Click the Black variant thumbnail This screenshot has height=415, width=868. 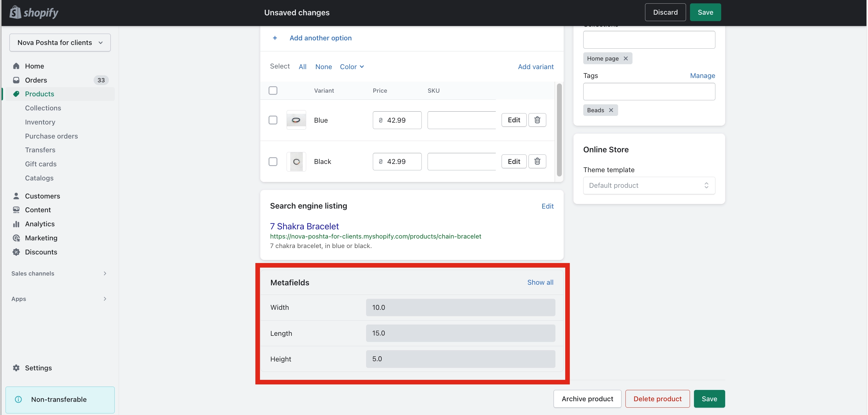[x=296, y=162]
